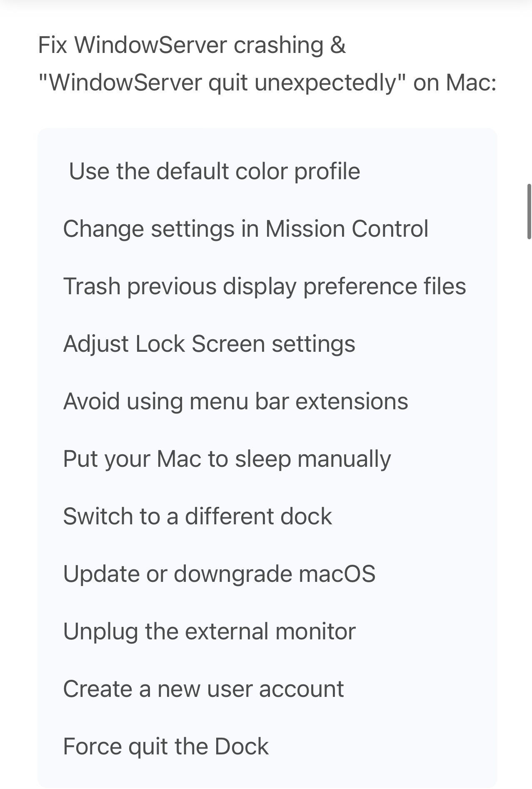This screenshot has width=532, height=789.
Task: Open 'Switch to a different dock' link
Action: click(197, 516)
